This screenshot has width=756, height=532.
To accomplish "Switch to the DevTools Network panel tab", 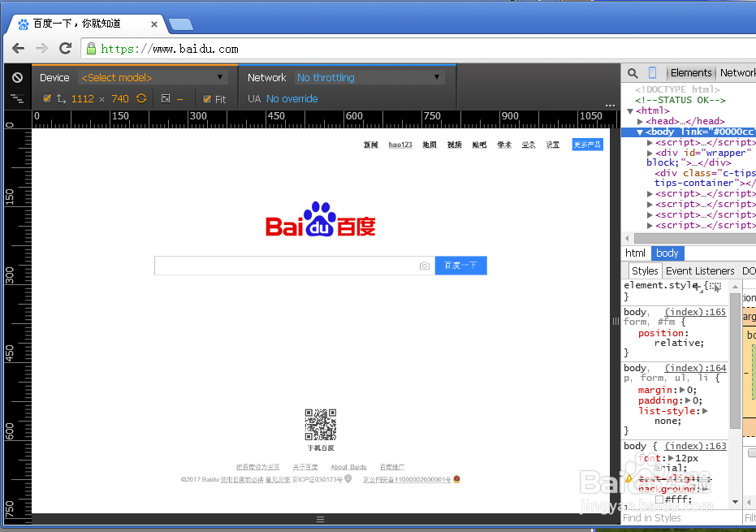I will coord(737,73).
